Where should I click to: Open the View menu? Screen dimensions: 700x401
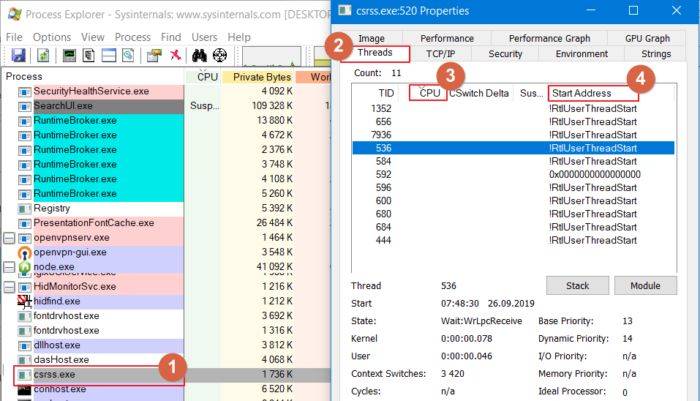(92, 37)
